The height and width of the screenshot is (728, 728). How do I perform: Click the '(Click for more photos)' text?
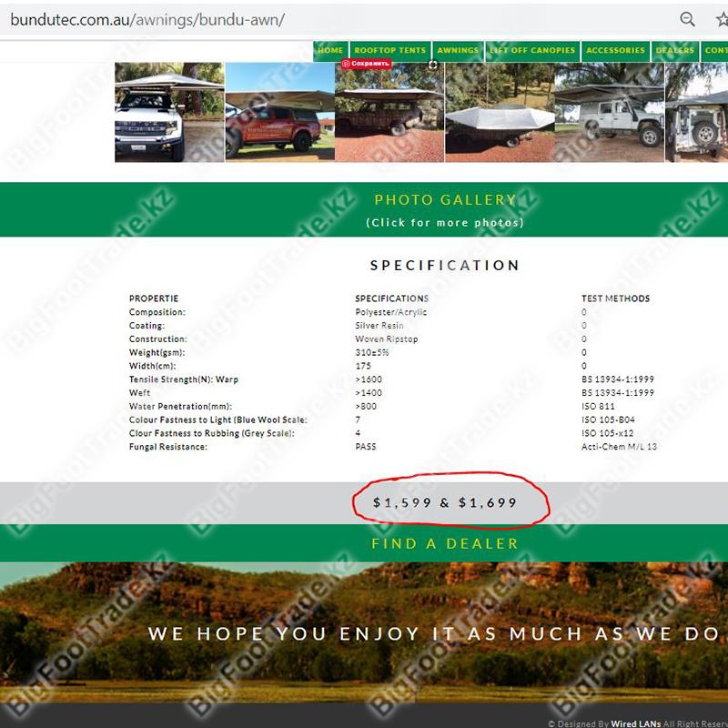point(445,223)
